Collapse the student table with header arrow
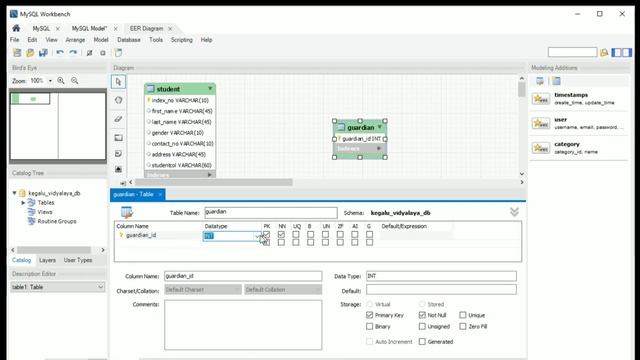Viewport: 640px width, 360px height. [x=210, y=89]
